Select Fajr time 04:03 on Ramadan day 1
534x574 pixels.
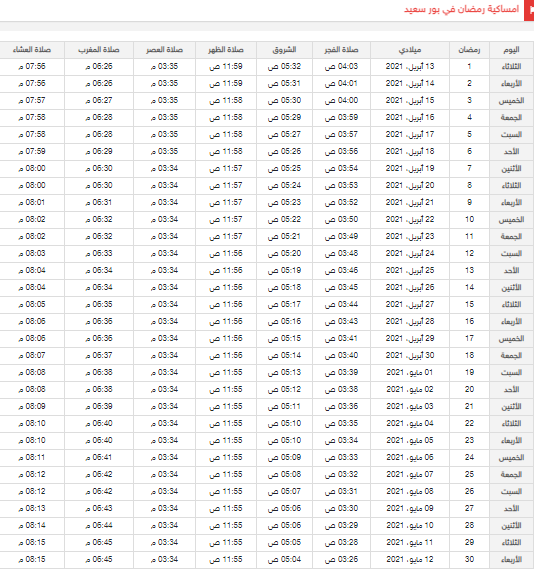(341, 67)
